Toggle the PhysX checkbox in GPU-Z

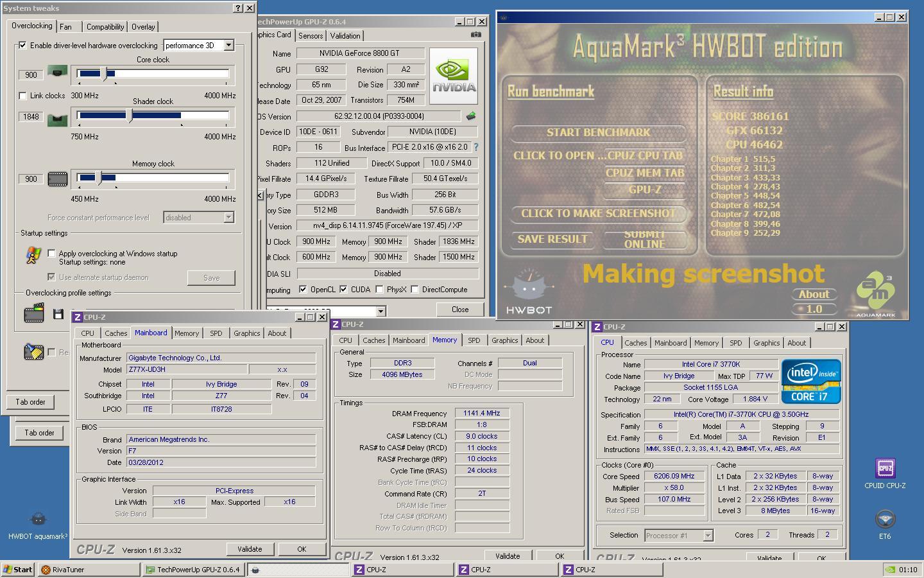click(x=380, y=290)
